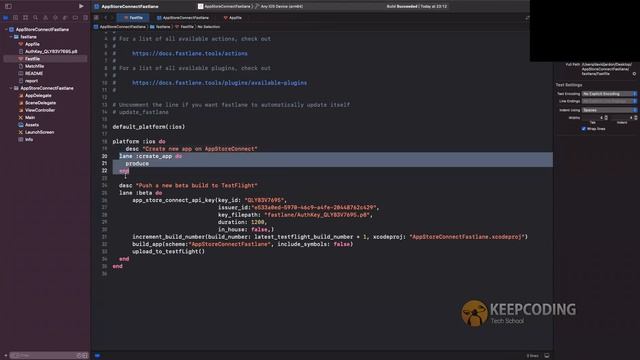The image size is (640, 360).
Task: Toggle debug area icon at bottom right
Action: tap(547, 356)
